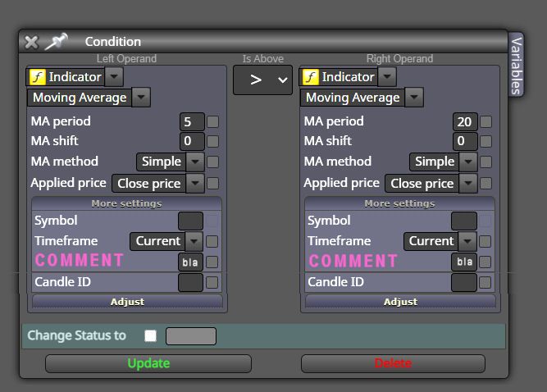This screenshot has width=547, height=392.
Task: Open the right Applied price Close price dropdown
Action: [x=431, y=184]
